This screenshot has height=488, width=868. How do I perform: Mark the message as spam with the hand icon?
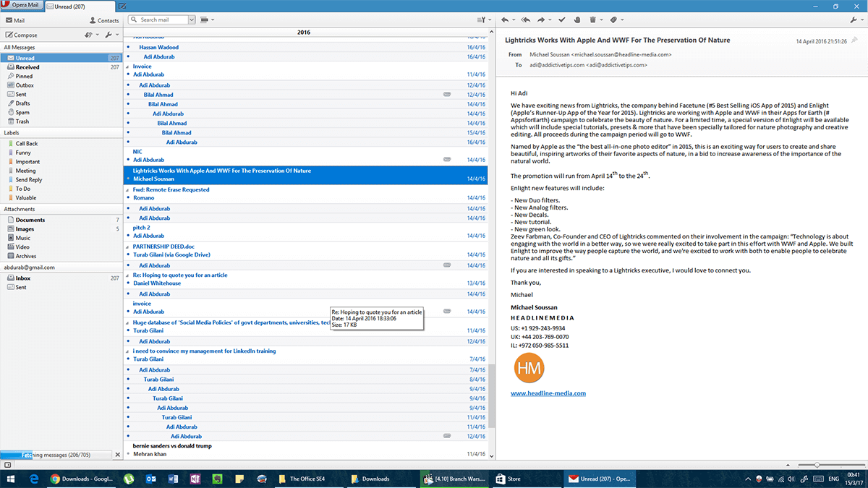[x=576, y=20]
